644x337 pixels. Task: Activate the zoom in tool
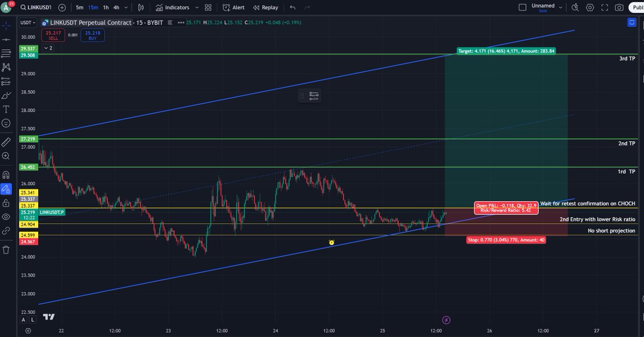[x=6, y=156]
